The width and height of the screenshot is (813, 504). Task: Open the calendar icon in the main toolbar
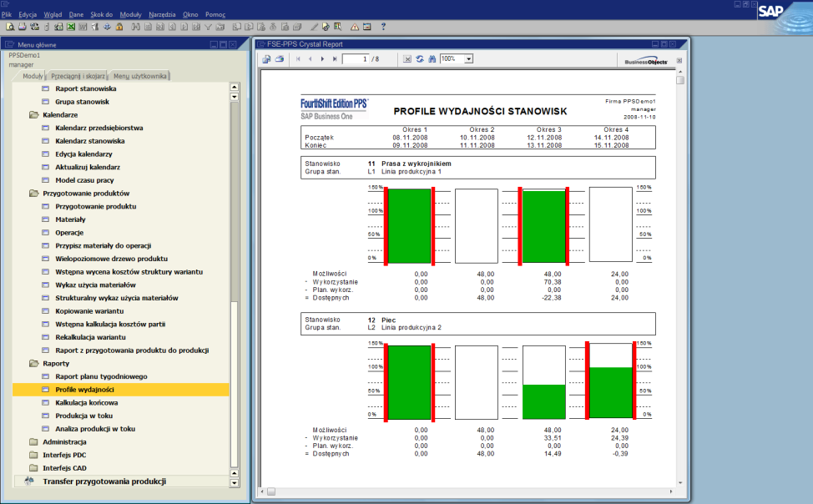click(x=367, y=27)
